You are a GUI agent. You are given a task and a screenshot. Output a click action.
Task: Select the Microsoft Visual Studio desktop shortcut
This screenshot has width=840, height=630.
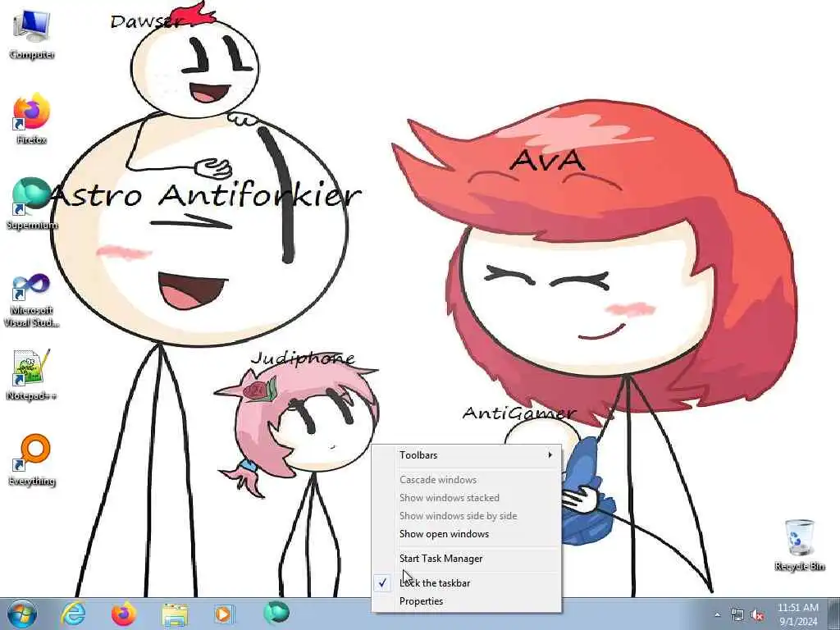[x=32, y=300]
